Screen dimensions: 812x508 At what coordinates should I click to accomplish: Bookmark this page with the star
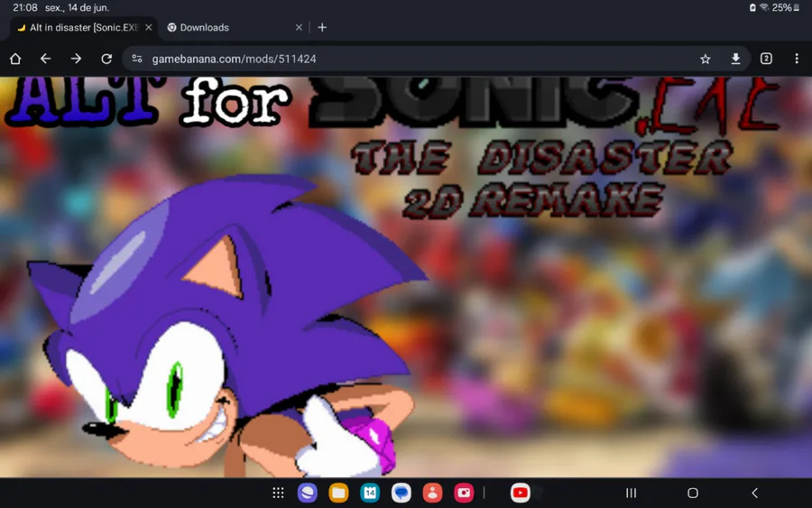706,59
